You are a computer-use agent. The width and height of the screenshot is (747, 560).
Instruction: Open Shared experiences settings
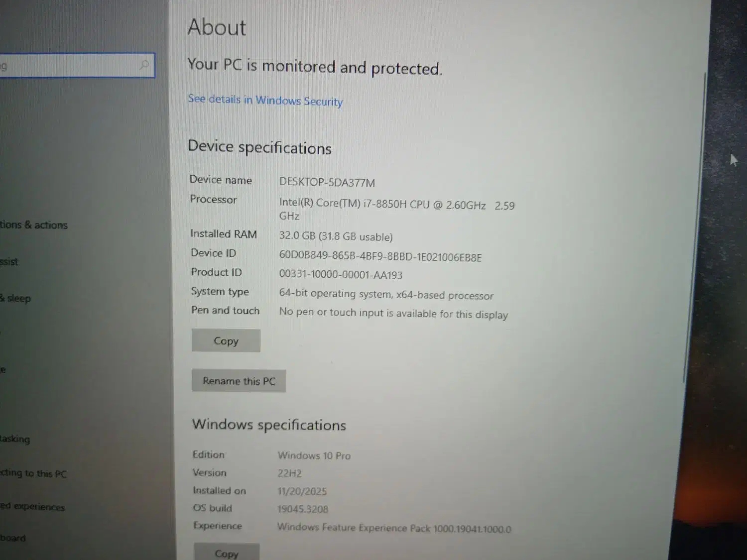pos(32,506)
